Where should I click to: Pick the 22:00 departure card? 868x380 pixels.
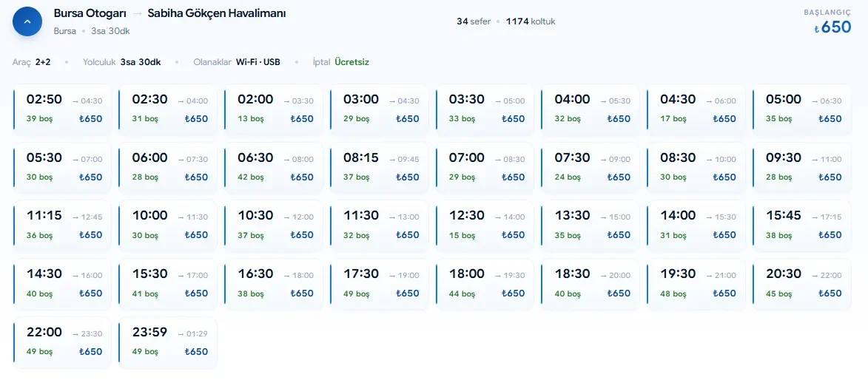tap(62, 343)
